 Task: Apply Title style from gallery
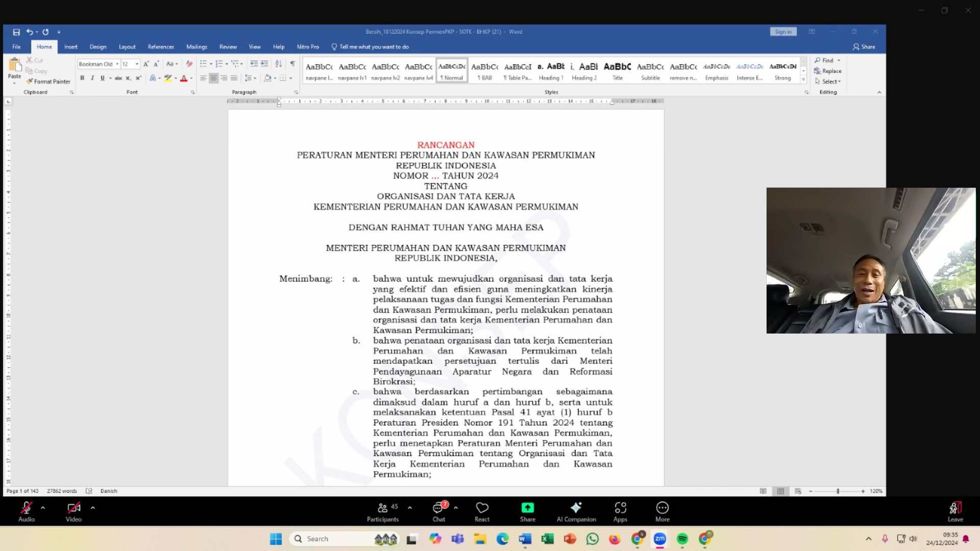click(x=617, y=71)
